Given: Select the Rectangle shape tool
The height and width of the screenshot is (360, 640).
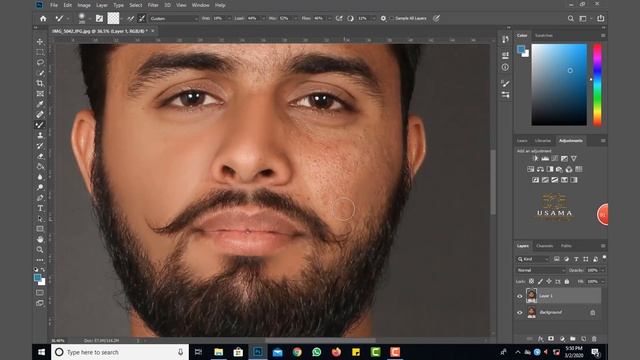Looking at the screenshot, I should coord(40,229).
